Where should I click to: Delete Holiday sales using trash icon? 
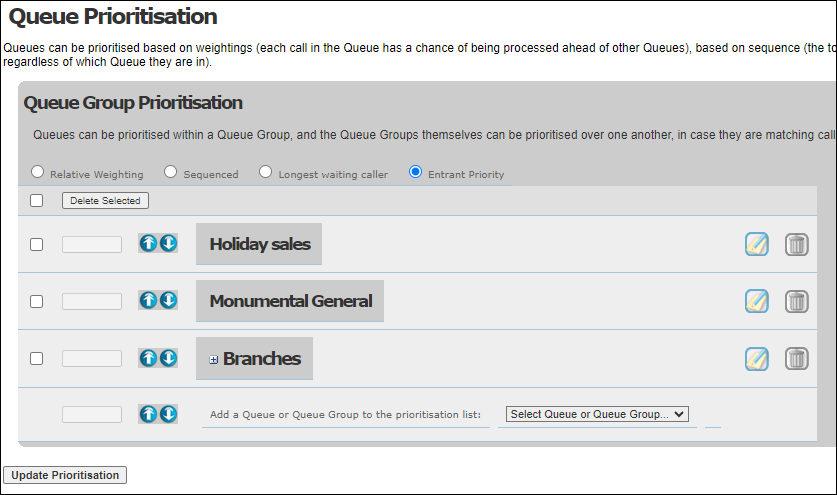(x=796, y=245)
